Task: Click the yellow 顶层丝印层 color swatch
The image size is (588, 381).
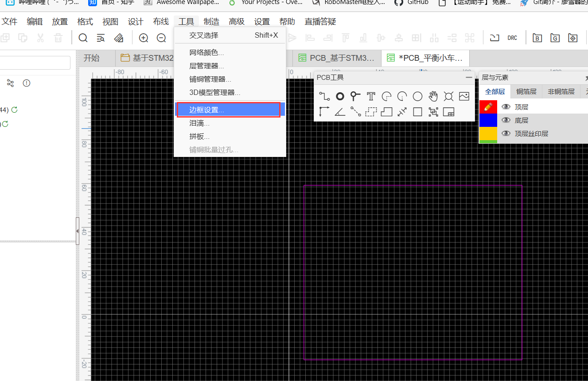Action: (488, 133)
